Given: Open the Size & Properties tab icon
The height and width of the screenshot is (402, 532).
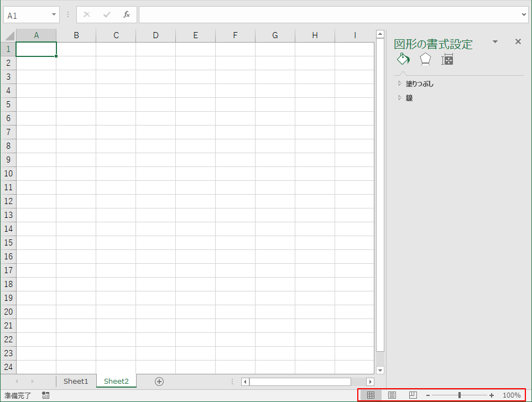Looking at the screenshot, I should pos(447,60).
